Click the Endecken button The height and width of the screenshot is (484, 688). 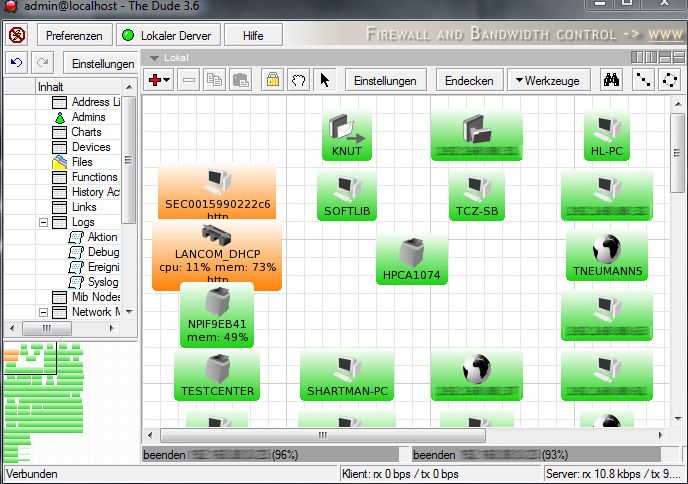pyautogui.click(x=468, y=81)
